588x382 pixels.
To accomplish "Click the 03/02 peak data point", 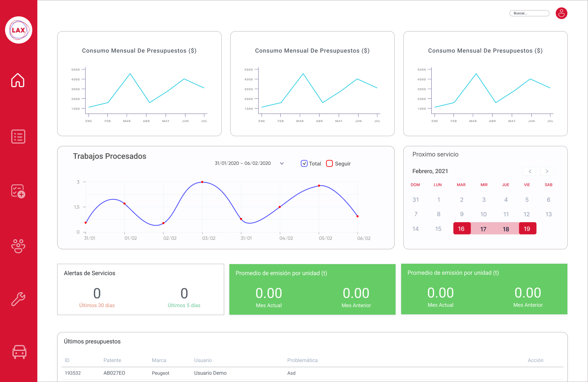I will click(x=202, y=182).
